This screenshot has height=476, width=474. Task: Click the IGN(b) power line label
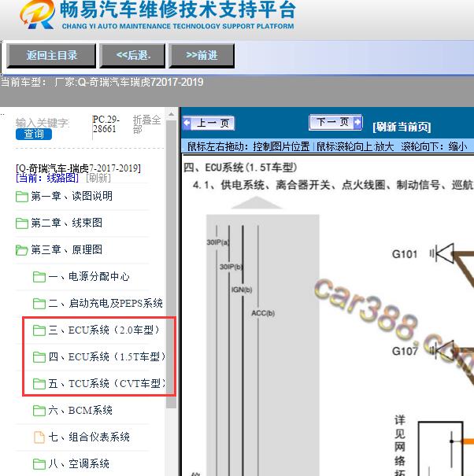[x=242, y=290]
